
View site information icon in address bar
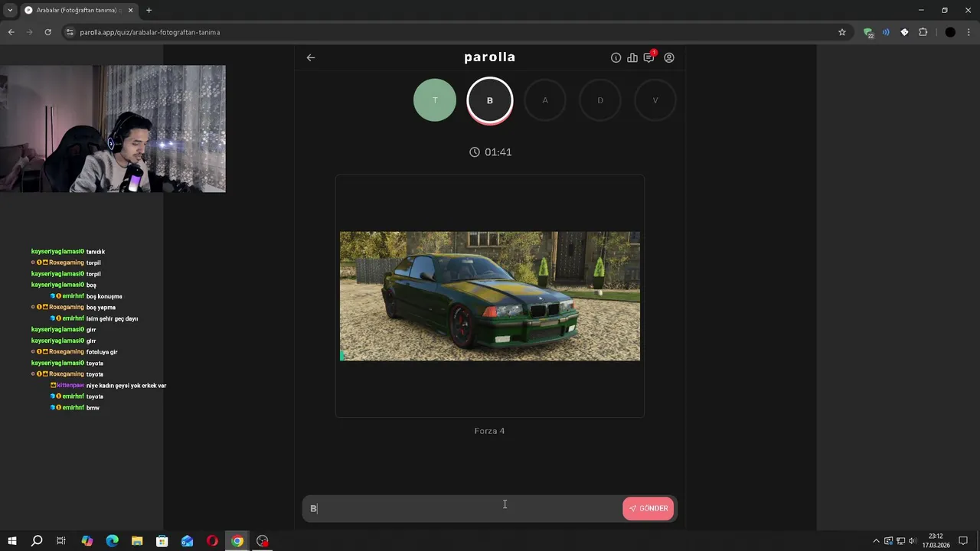(x=70, y=32)
